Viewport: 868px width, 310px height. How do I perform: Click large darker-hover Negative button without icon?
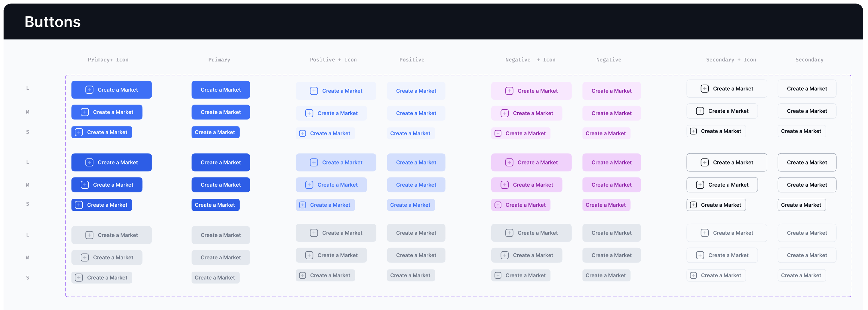(x=612, y=163)
